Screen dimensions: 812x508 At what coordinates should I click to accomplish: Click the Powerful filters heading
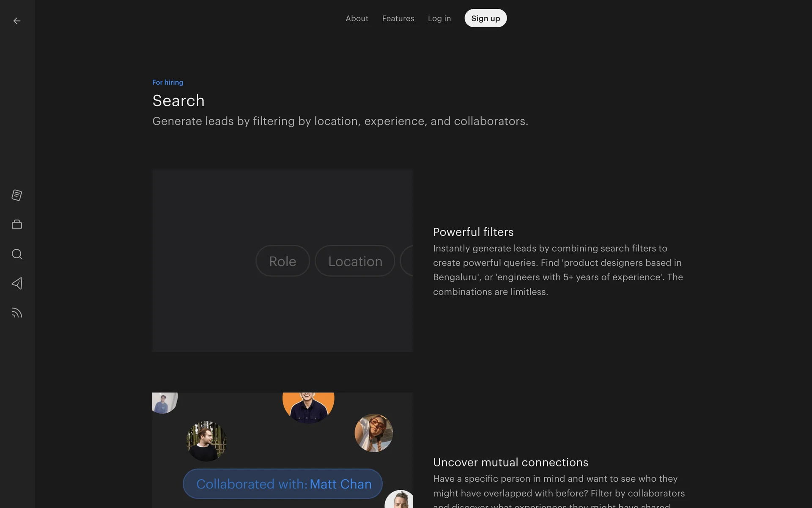(473, 232)
